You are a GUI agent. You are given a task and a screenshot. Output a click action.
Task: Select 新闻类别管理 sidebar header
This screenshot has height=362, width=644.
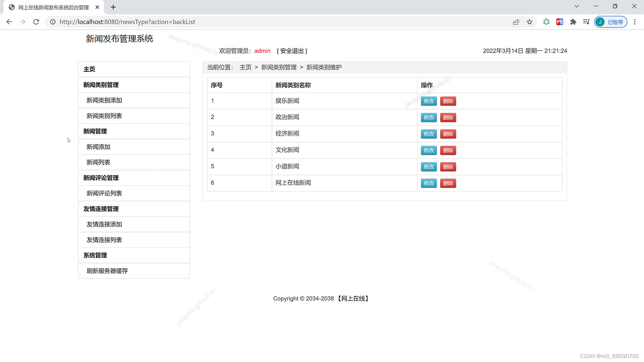134,85
